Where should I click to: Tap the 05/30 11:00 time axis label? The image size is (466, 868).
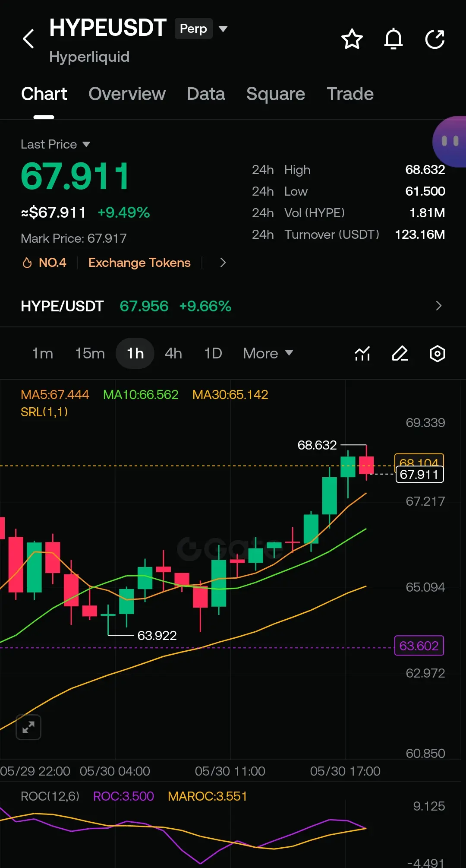tap(230, 771)
